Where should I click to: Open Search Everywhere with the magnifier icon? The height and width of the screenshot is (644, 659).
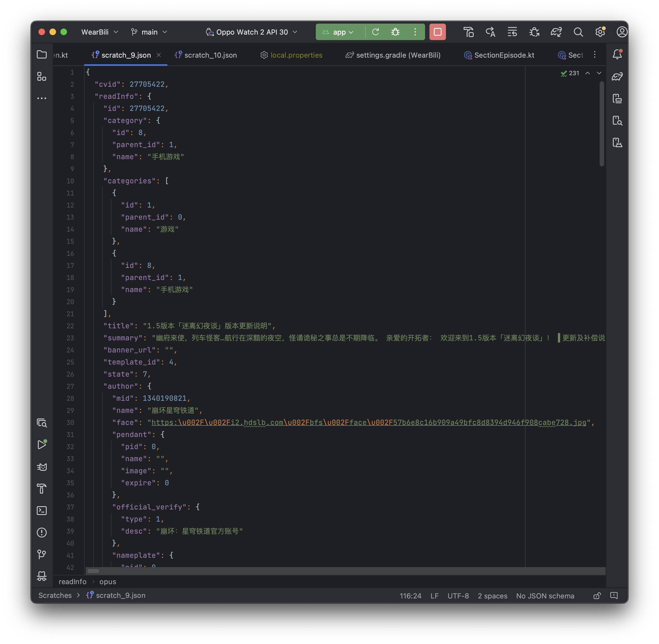[579, 32]
